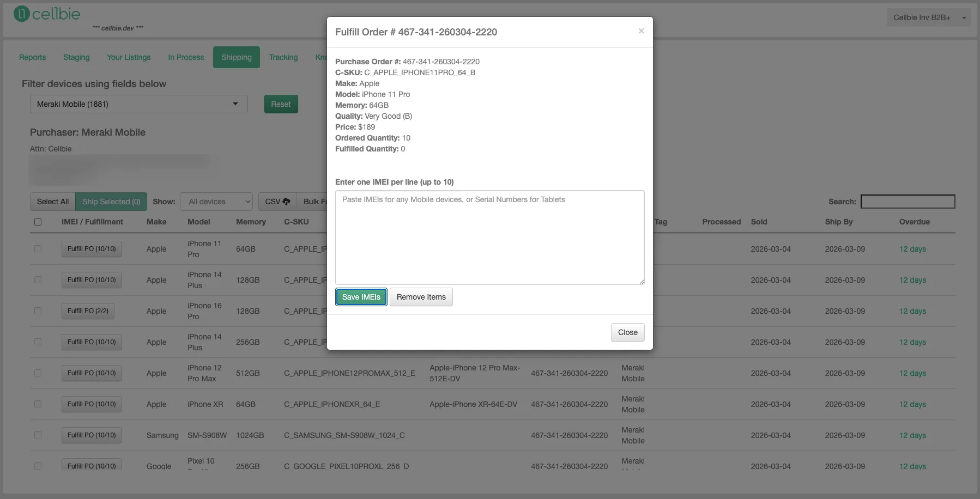Click the Search input field
This screenshot has height=499, width=980.
click(x=908, y=202)
